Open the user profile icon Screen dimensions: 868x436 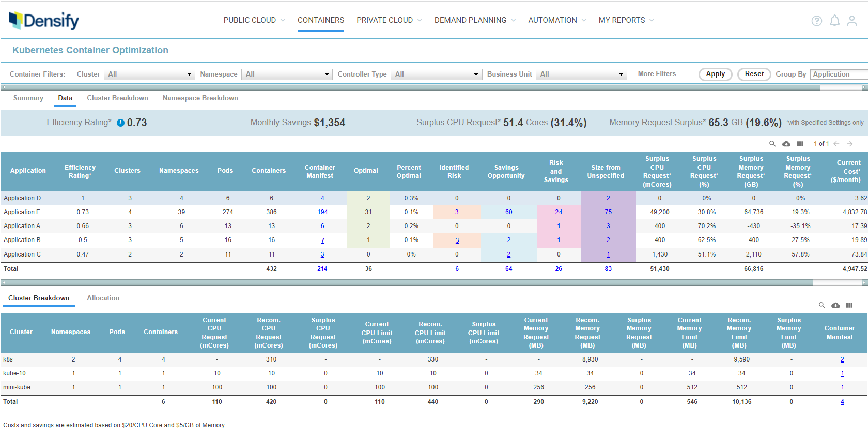tap(852, 21)
